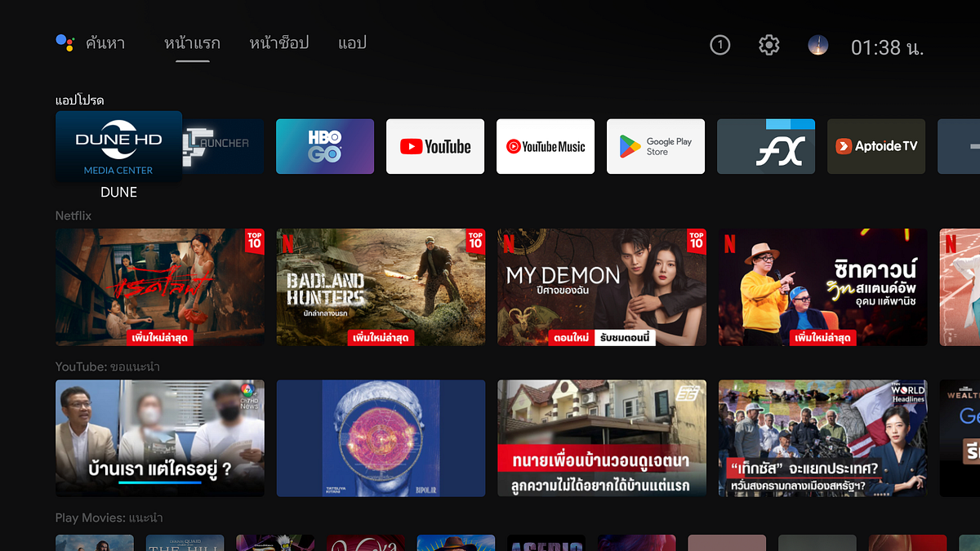
Task: Launch Aptoide TV
Action: point(875,146)
